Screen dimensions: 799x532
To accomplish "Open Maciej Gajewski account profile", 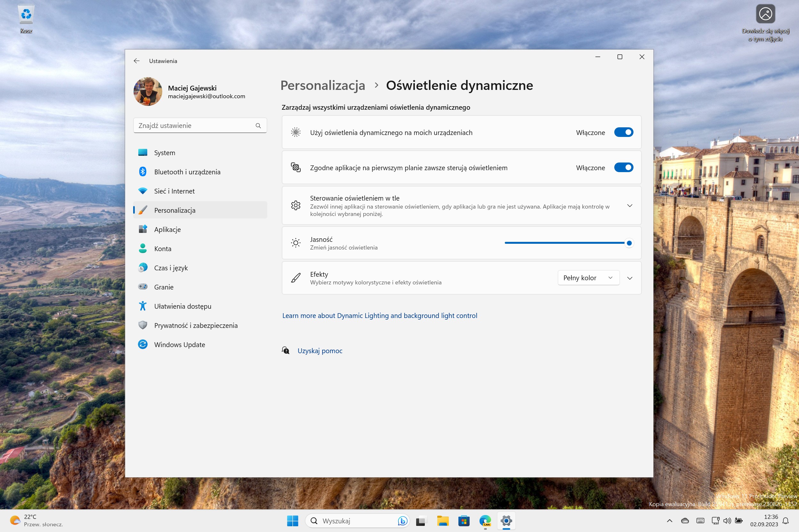I will [x=190, y=91].
